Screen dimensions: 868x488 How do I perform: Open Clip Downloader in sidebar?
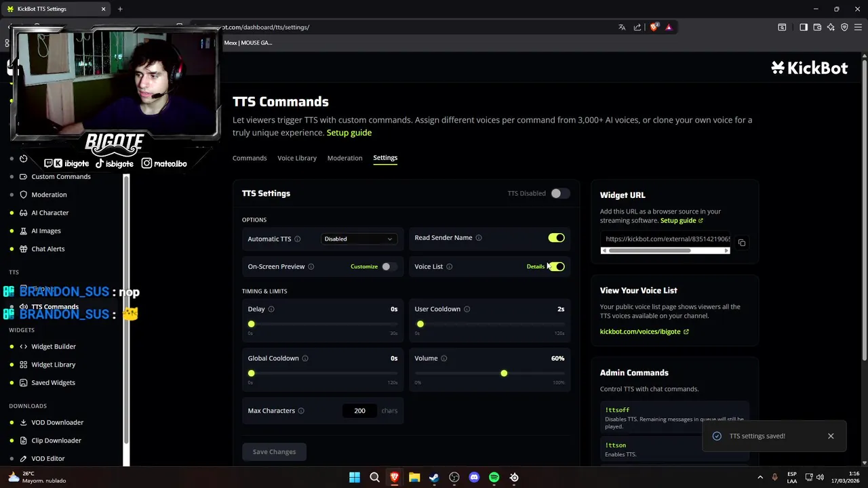(x=56, y=441)
